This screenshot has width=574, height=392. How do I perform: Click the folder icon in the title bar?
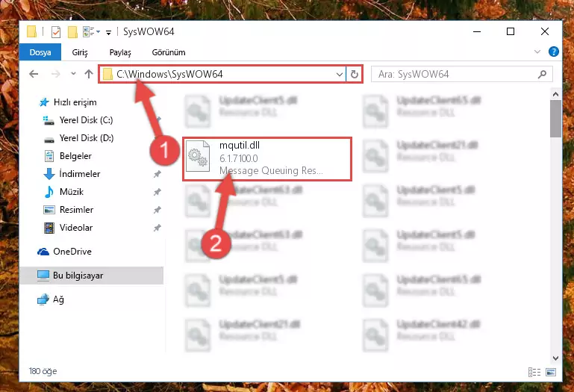click(32, 32)
